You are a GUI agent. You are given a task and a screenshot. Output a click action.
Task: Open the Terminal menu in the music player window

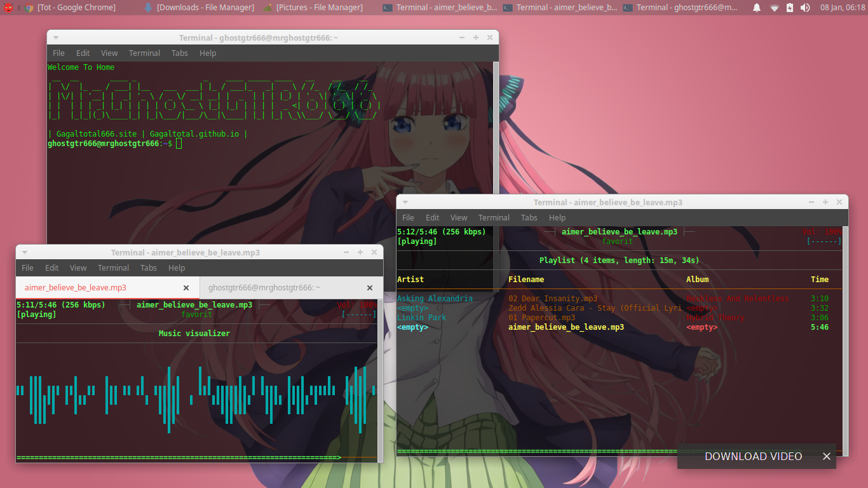click(494, 217)
